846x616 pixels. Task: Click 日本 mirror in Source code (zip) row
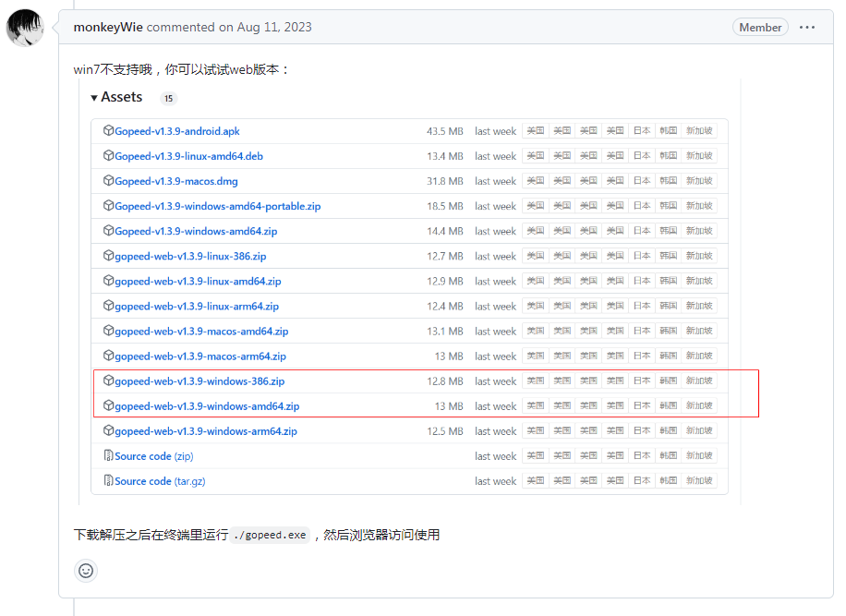642,456
